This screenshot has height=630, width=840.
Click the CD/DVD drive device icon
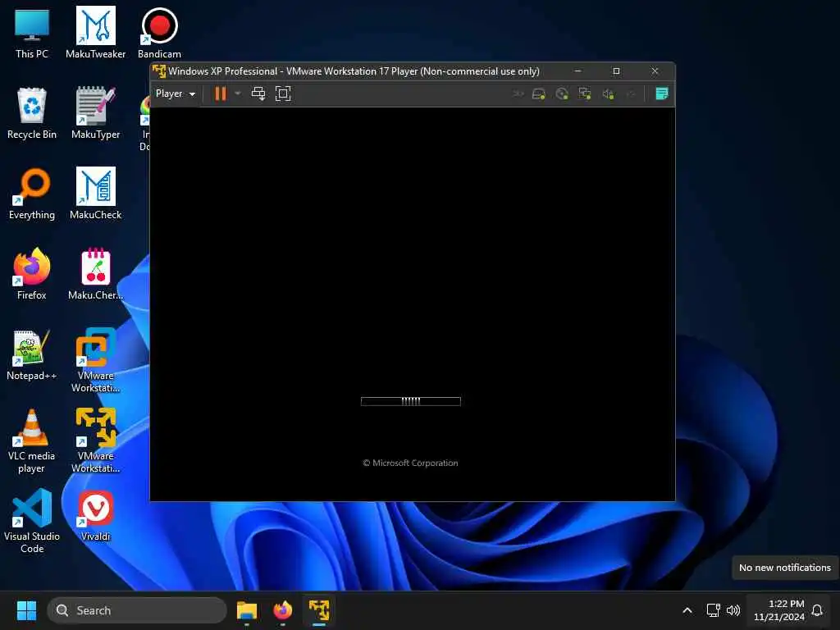click(561, 94)
